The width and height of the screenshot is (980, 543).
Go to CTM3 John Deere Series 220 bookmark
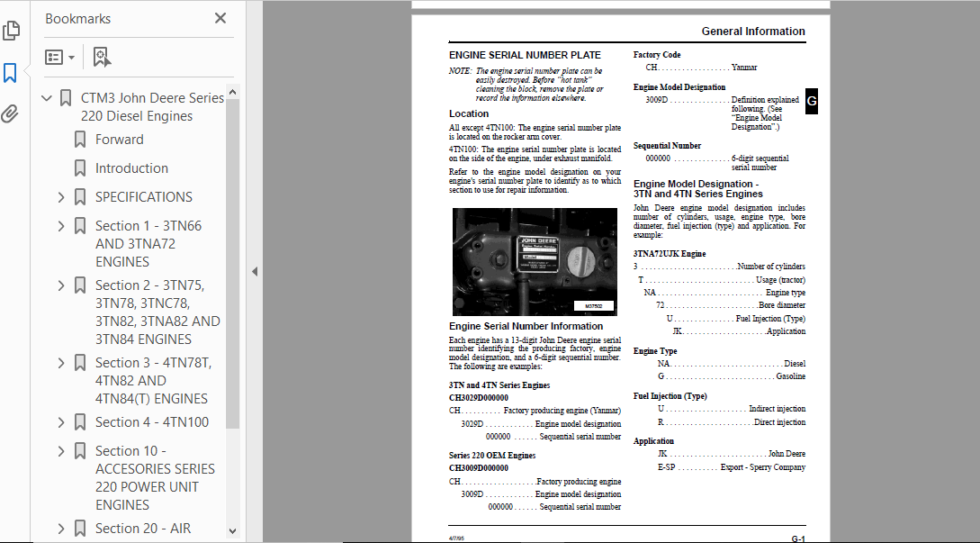click(x=152, y=107)
